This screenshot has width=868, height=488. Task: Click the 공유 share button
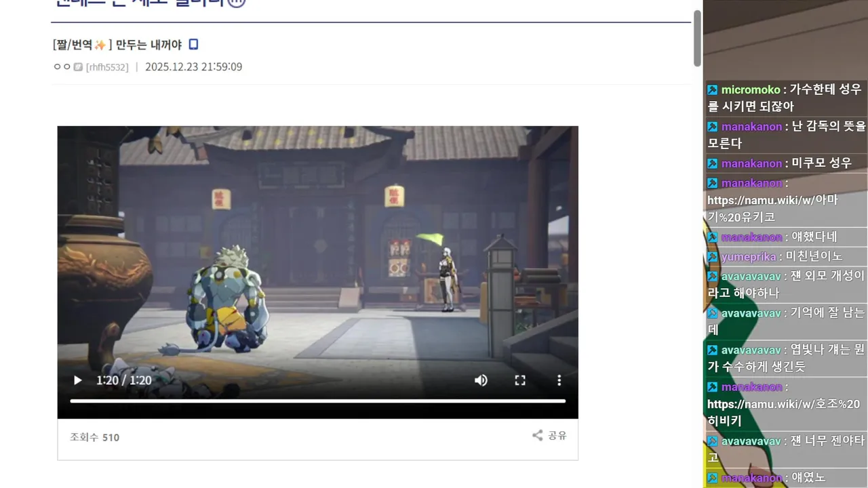coord(549,436)
